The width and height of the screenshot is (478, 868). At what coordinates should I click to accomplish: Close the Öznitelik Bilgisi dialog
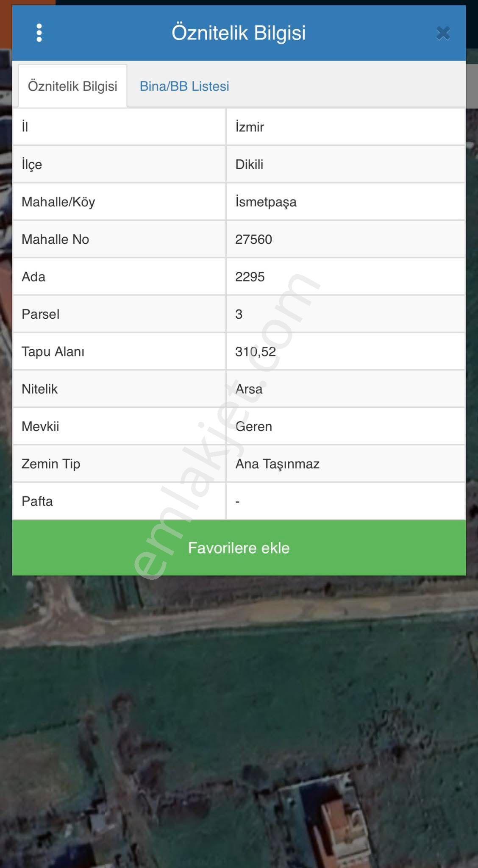pos(443,33)
